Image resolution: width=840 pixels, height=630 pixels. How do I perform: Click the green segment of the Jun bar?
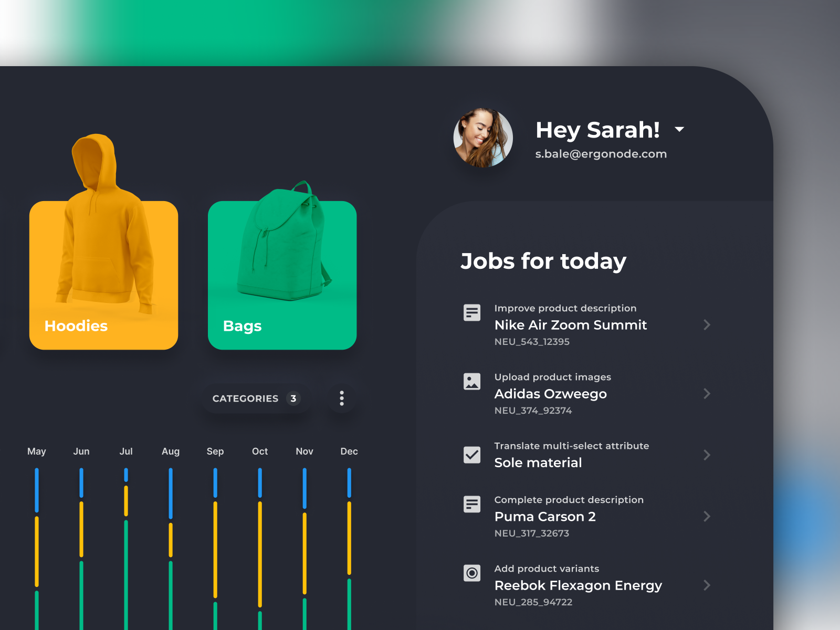point(81,595)
